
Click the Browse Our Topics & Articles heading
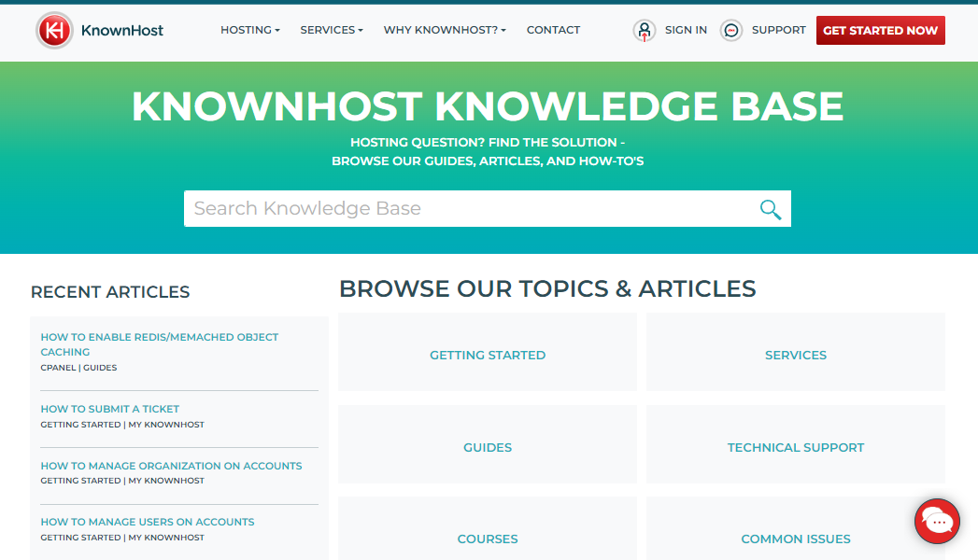click(x=547, y=289)
